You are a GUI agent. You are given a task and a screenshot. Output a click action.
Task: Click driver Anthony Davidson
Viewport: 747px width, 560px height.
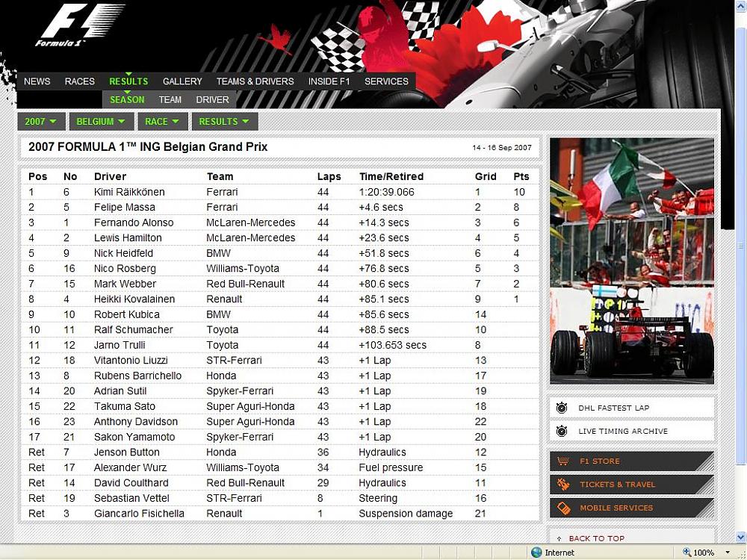[136, 421]
